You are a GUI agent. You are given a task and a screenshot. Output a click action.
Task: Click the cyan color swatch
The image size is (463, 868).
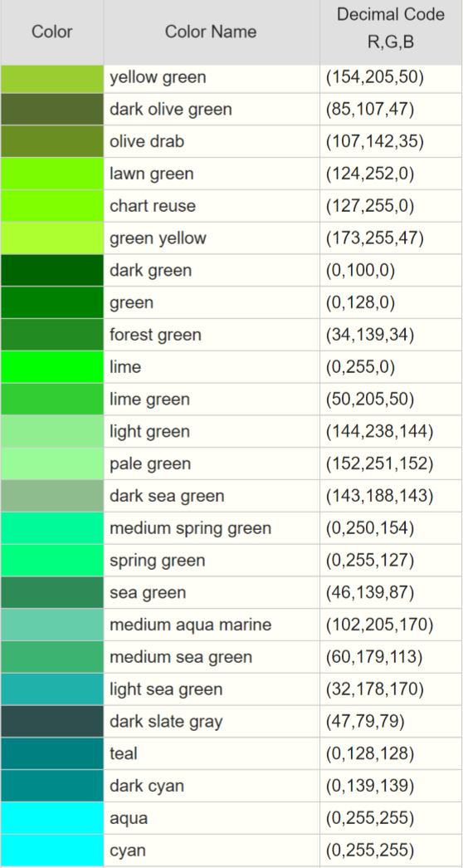pyautogui.click(x=52, y=850)
